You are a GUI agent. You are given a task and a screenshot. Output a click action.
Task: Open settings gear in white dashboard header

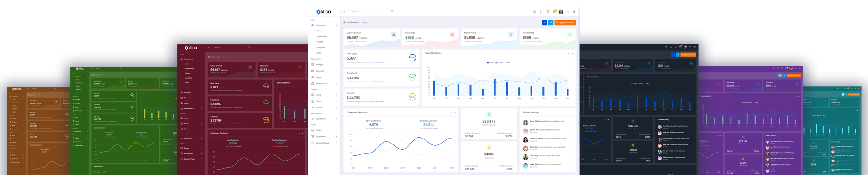click(574, 12)
